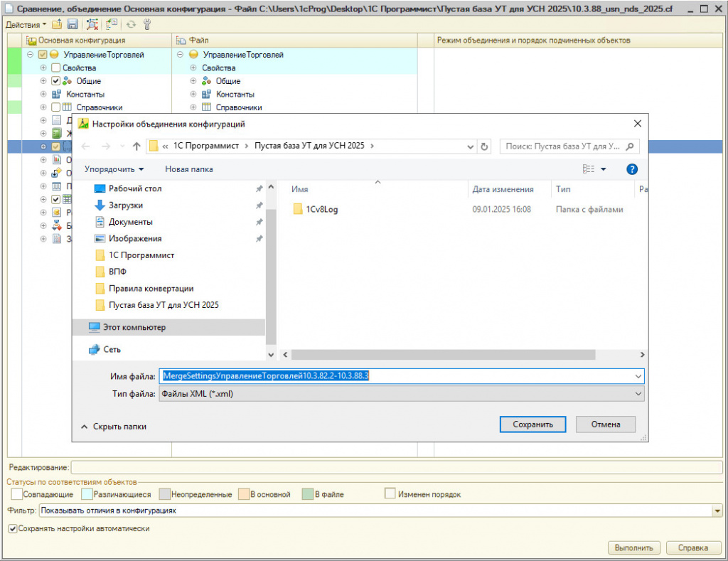Click the filter settings icon with red cross

pyautogui.click(x=92, y=25)
